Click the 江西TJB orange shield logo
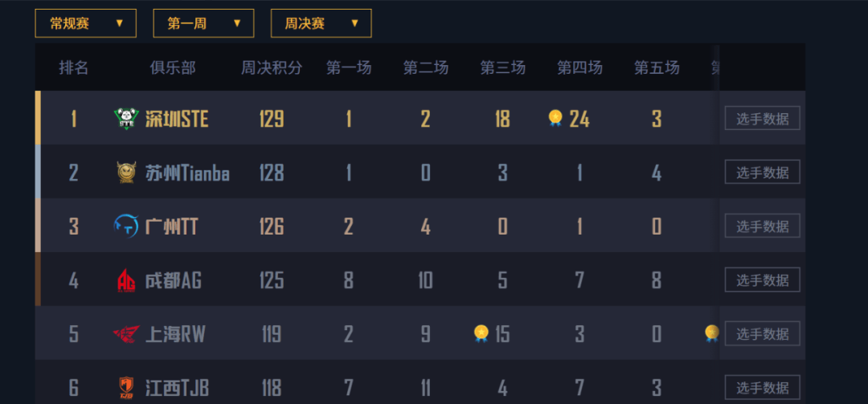This screenshot has width=868, height=404. 126,387
